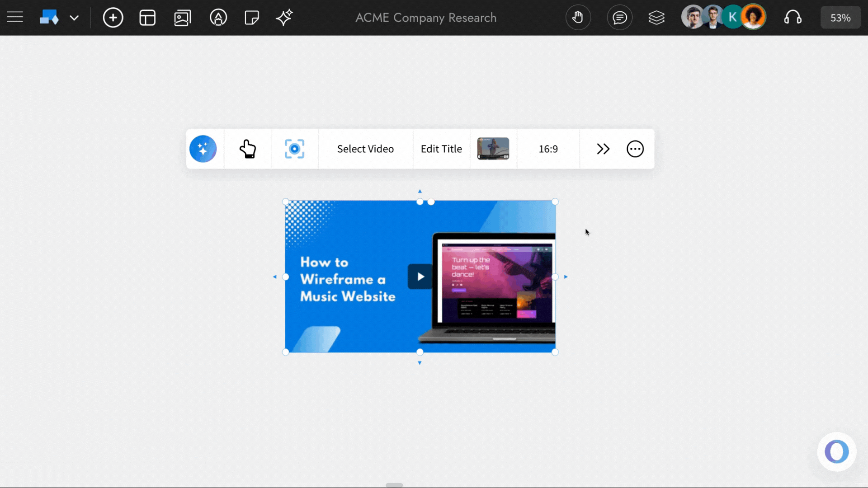The image size is (868, 488).
Task: Select the Pen drawing tool
Action: coord(218,17)
